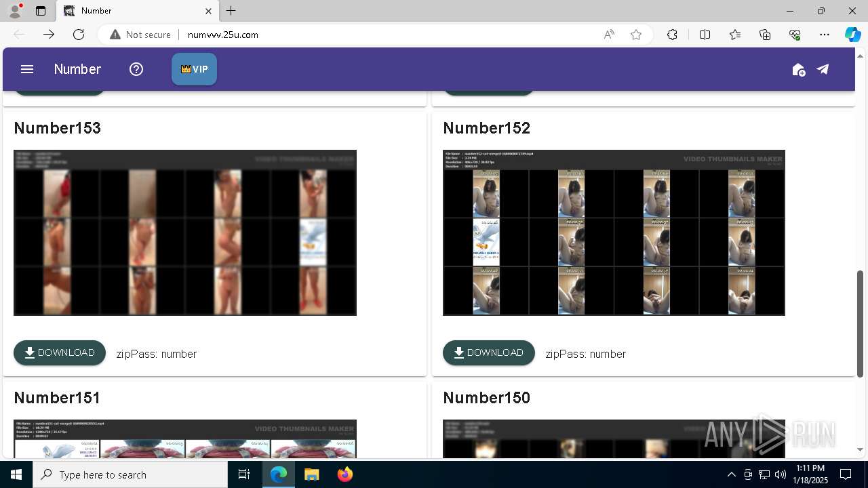This screenshot has height=488, width=868.
Task: Open the hamburger navigation menu
Action: (27, 69)
